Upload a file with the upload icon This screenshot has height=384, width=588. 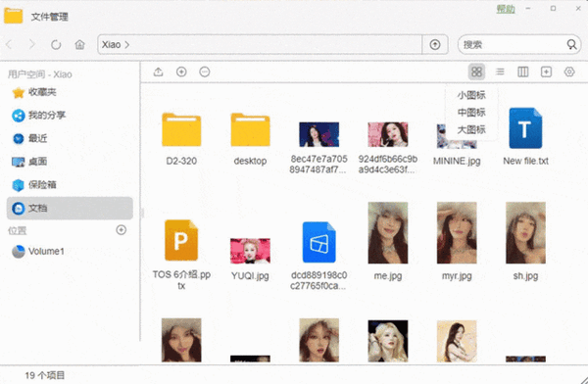(158, 72)
